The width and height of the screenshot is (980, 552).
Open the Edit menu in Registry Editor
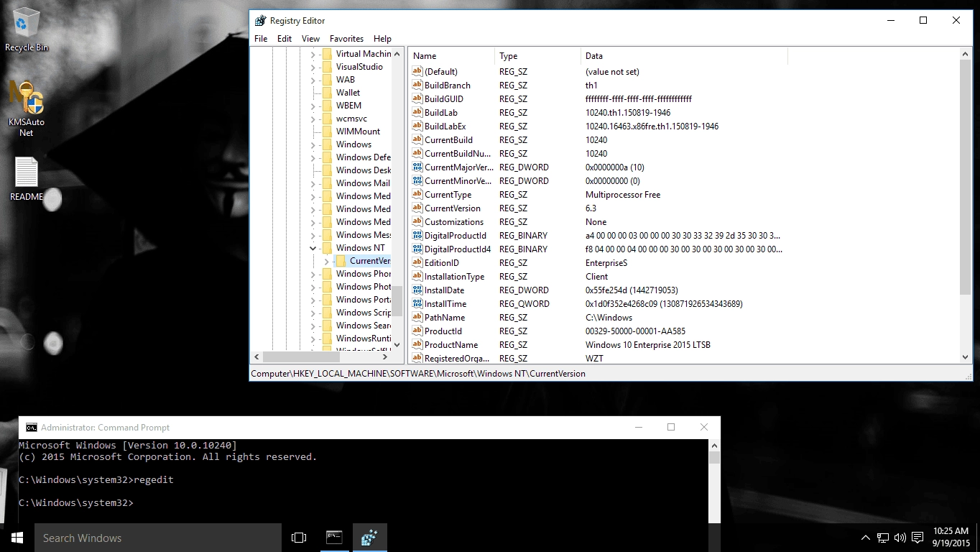click(285, 39)
